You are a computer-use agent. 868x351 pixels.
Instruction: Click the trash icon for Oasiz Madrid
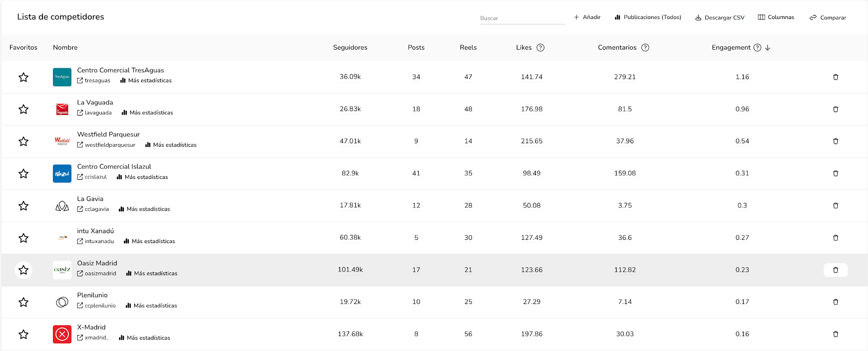835,270
